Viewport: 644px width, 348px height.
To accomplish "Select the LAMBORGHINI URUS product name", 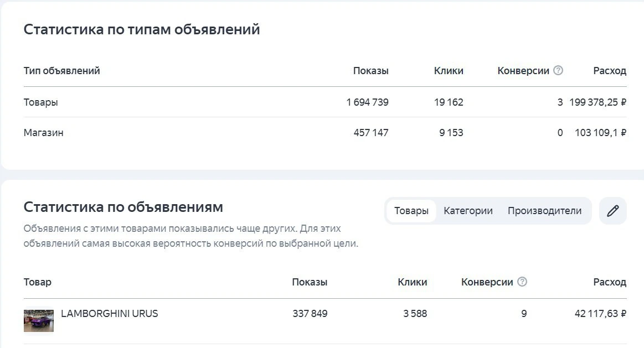I will point(109,314).
